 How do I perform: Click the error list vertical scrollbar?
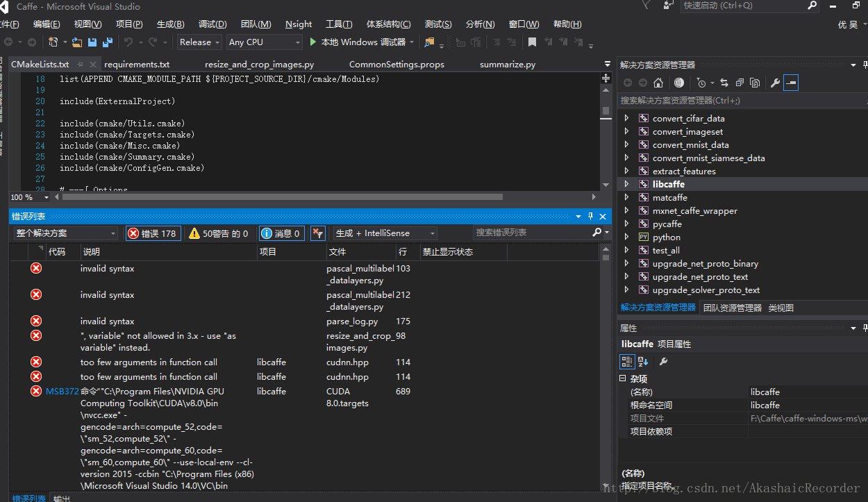coord(606,368)
